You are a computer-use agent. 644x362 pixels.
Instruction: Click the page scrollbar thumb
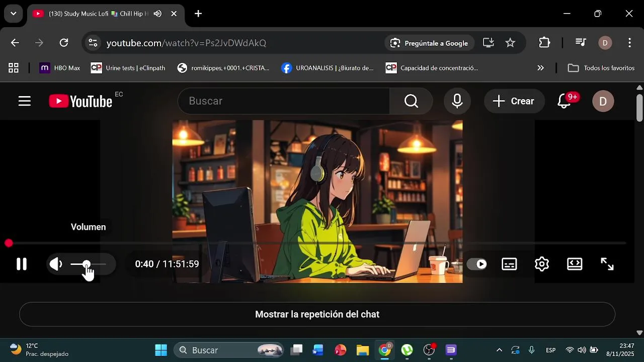639,108
